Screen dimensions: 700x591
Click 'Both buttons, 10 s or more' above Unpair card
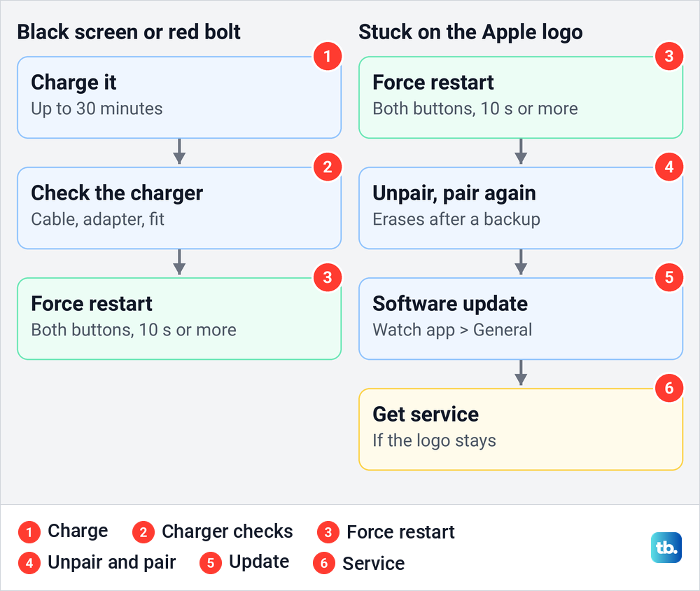point(475,109)
